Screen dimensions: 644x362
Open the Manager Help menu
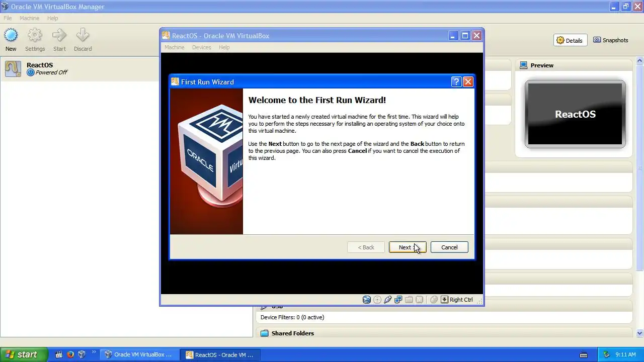[53, 18]
